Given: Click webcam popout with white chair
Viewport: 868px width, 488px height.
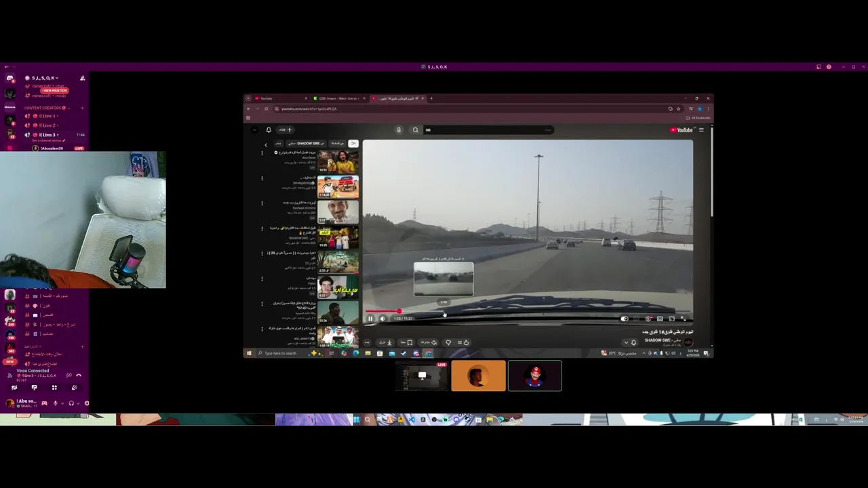Looking at the screenshot, I should (83, 220).
